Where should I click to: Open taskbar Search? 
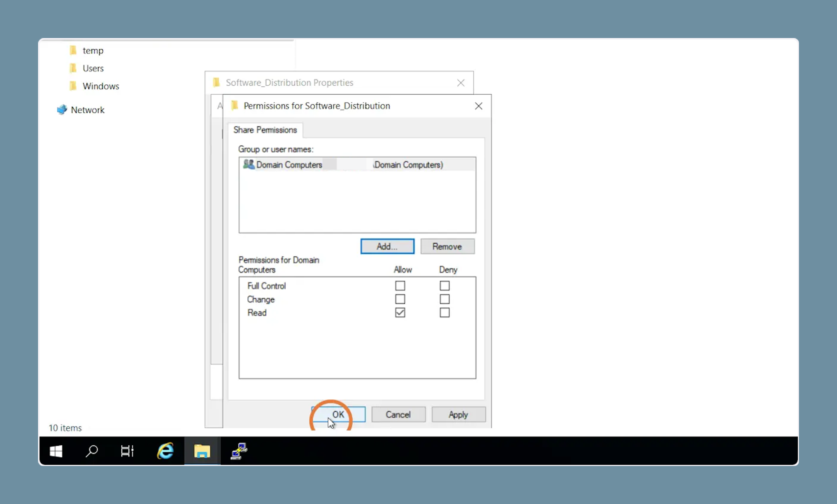point(92,451)
